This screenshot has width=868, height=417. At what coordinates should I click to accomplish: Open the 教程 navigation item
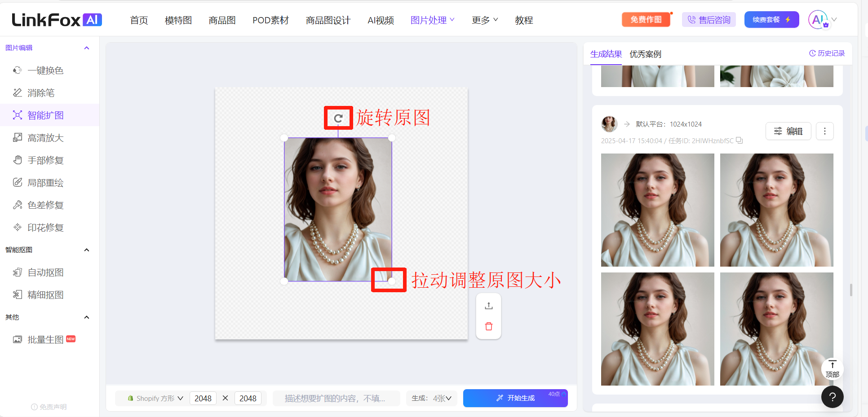[x=524, y=20]
